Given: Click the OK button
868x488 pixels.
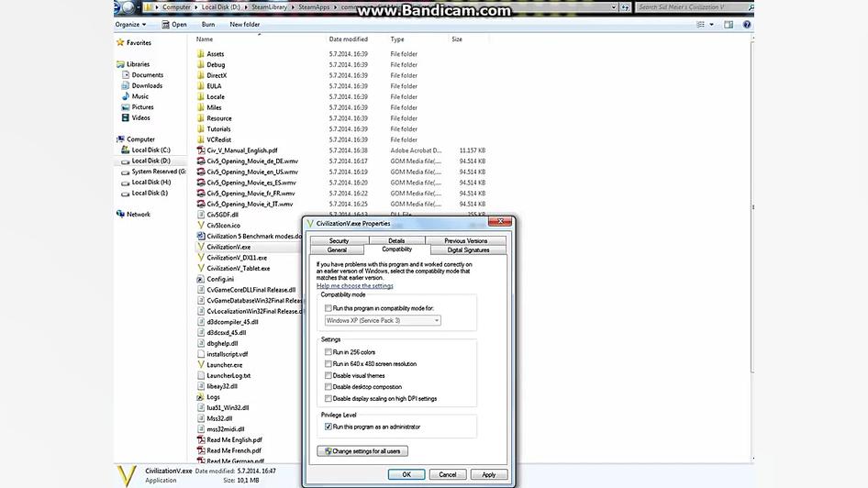Looking at the screenshot, I should click(x=406, y=475).
